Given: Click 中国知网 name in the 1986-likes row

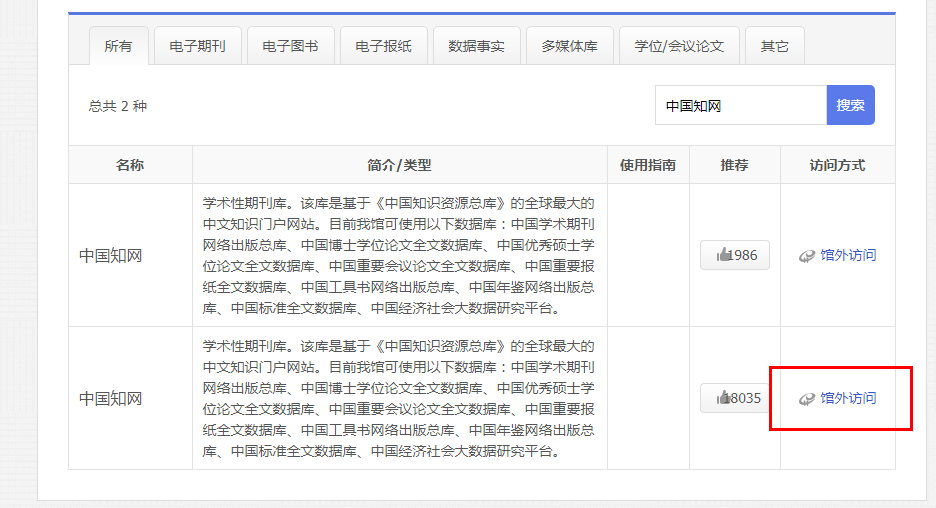Looking at the screenshot, I should coord(110,255).
